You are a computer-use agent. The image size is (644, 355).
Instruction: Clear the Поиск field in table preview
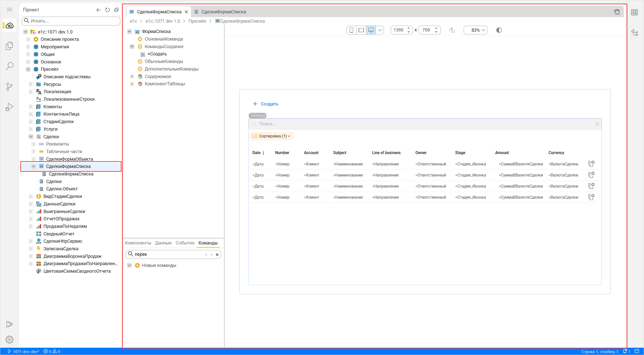pyautogui.click(x=597, y=124)
